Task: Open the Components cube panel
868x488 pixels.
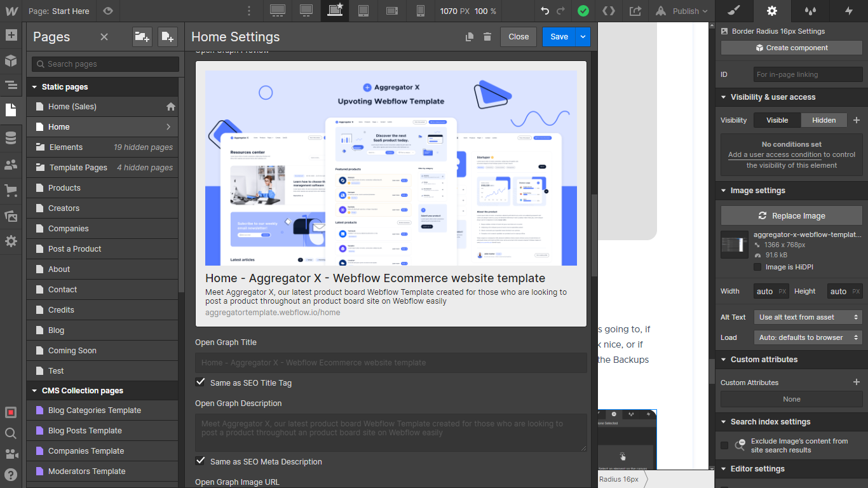Action: 11,60
